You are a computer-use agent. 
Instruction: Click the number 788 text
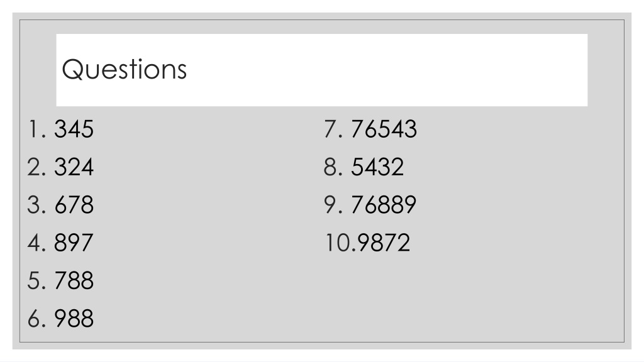click(x=74, y=280)
